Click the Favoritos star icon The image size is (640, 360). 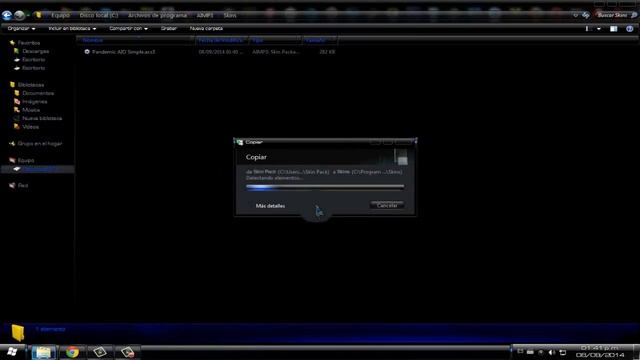click(x=12, y=42)
